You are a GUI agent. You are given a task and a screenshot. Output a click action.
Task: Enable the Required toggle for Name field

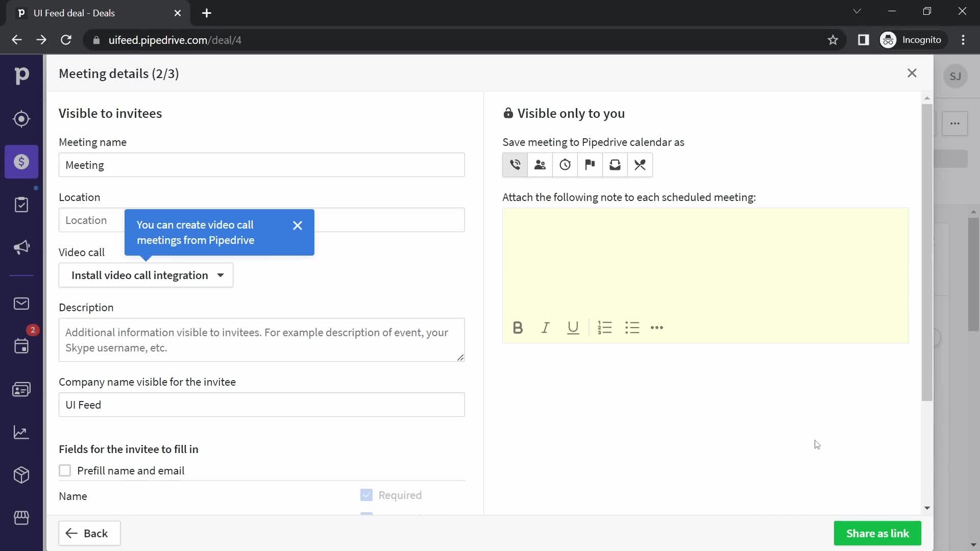point(366,495)
